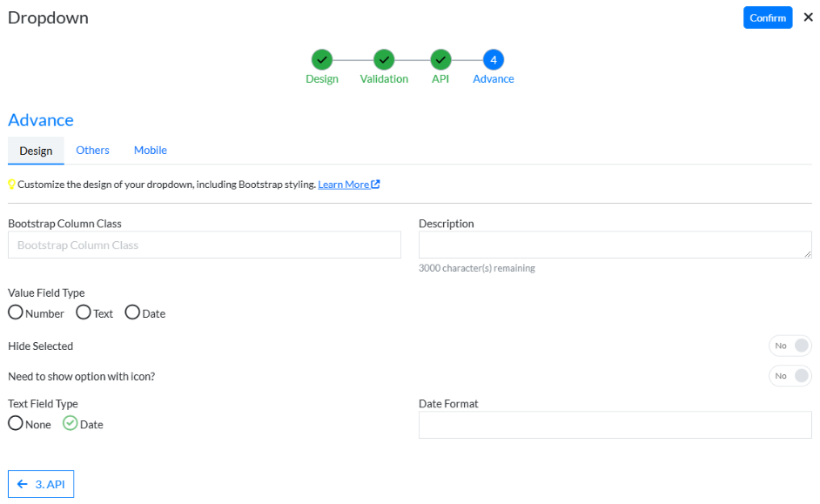Switch to the Others tab

point(92,151)
